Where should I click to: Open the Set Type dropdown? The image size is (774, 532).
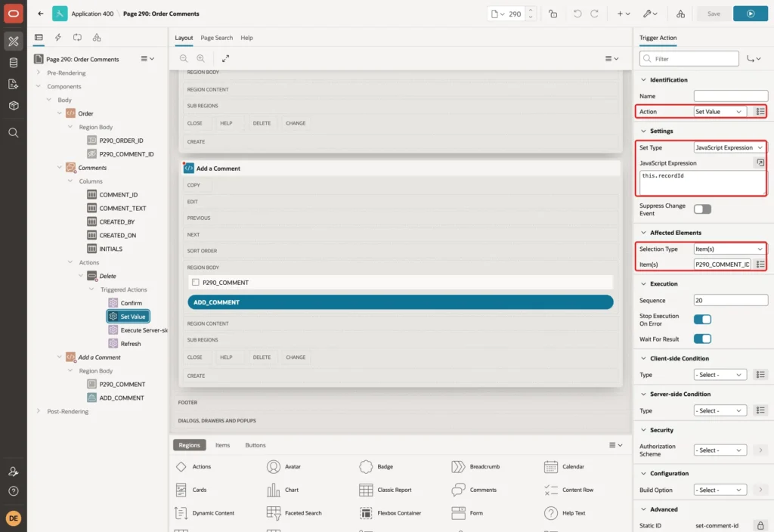click(x=729, y=147)
